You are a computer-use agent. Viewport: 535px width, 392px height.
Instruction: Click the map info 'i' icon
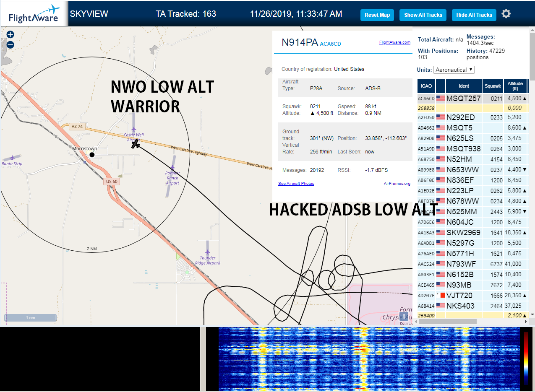404,316
